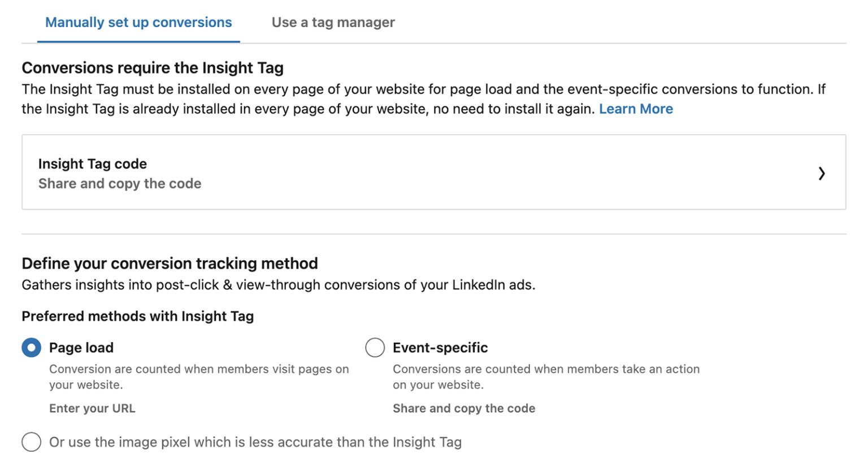868x466 pixels.
Task: Select the Manually set up conversions tab
Action: click(138, 22)
